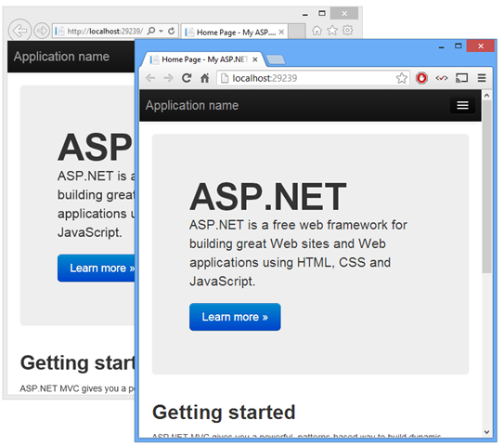Click Chrome's Back arrow button

pos(150,78)
